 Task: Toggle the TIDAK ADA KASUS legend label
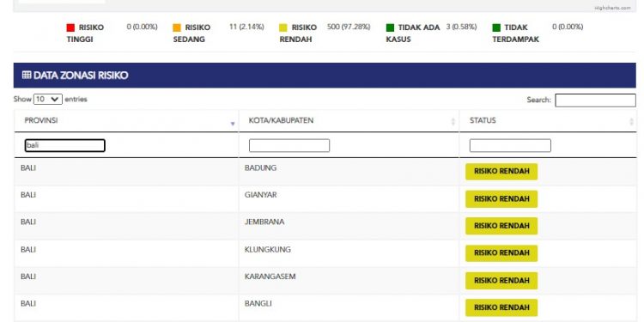(x=413, y=33)
